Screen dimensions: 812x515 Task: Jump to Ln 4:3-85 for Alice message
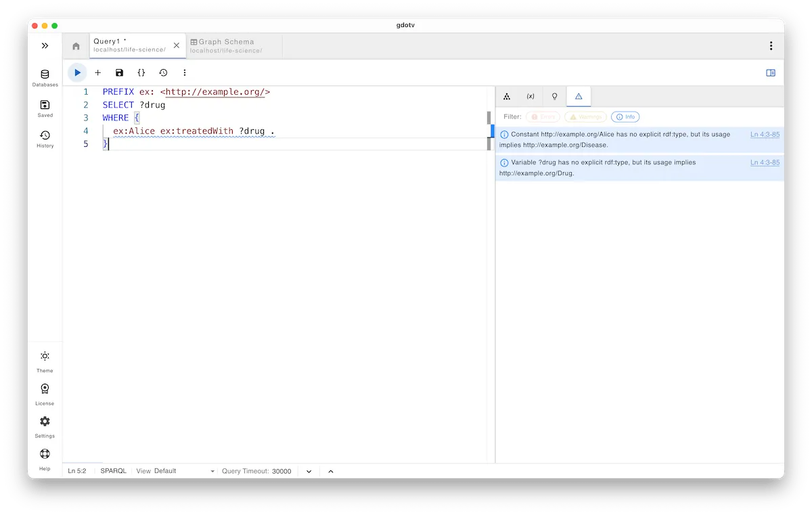765,135
